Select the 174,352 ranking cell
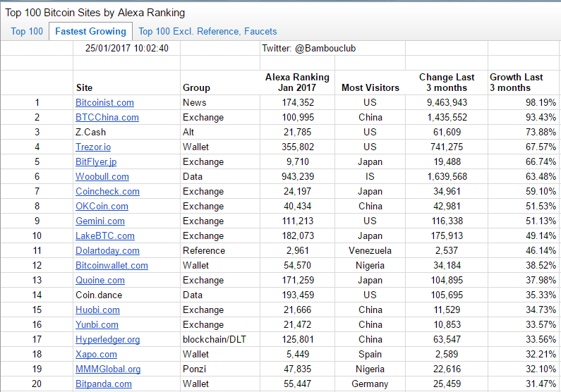561x392 pixels. (297, 102)
